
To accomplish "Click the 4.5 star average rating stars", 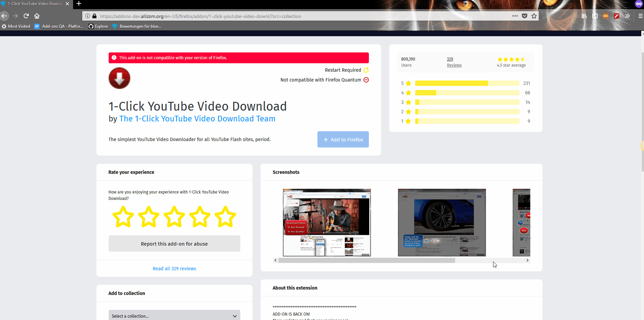I will (511, 59).
